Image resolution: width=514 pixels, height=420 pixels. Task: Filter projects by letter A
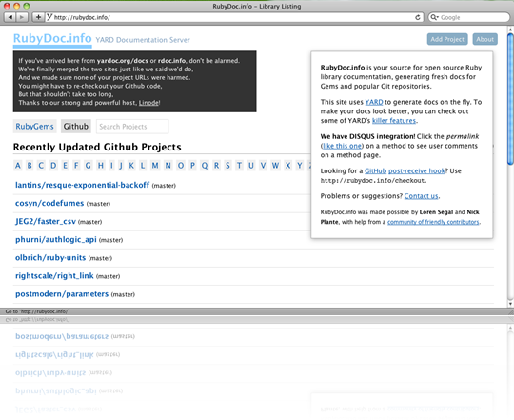(x=18, y=166)
